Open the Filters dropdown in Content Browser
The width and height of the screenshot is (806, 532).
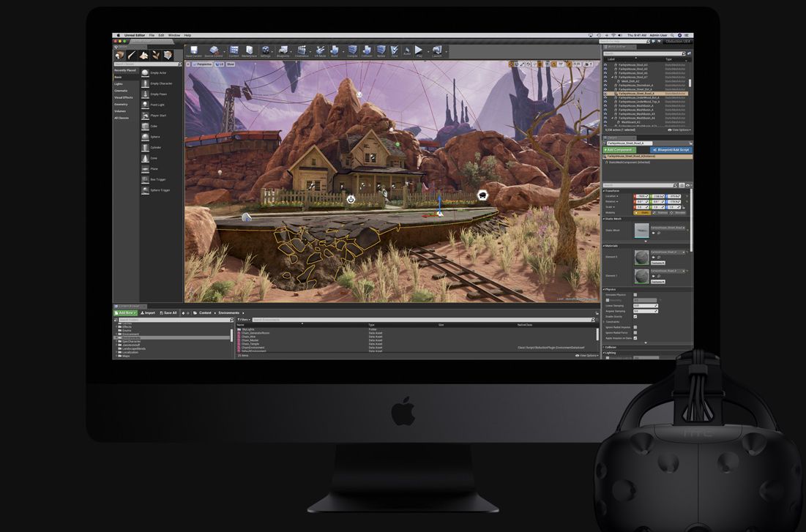[243, 320]
